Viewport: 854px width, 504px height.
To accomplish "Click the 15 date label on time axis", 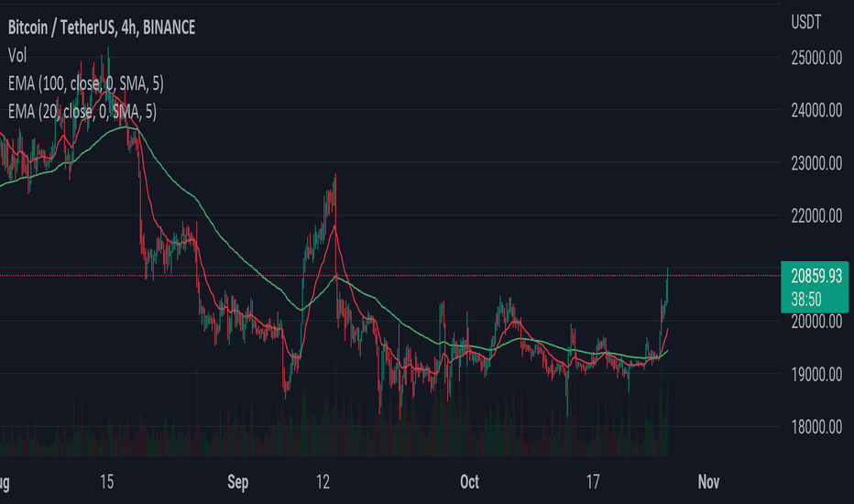I will (x=106, y=482).
